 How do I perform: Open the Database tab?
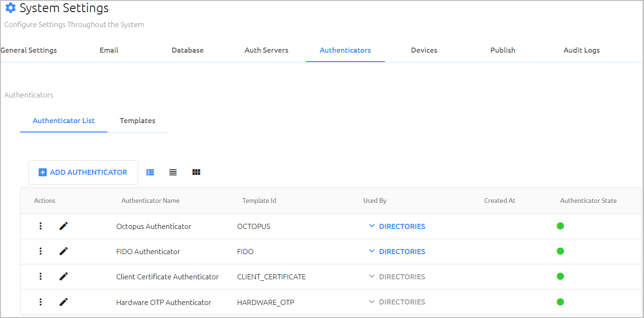tap(188, 50)
